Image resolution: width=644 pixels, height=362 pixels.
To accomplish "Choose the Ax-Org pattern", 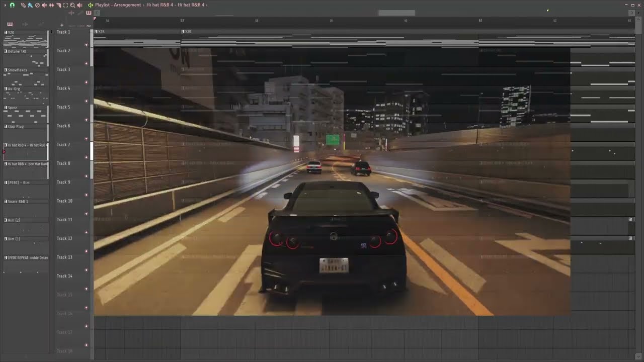I will point(26,95).
